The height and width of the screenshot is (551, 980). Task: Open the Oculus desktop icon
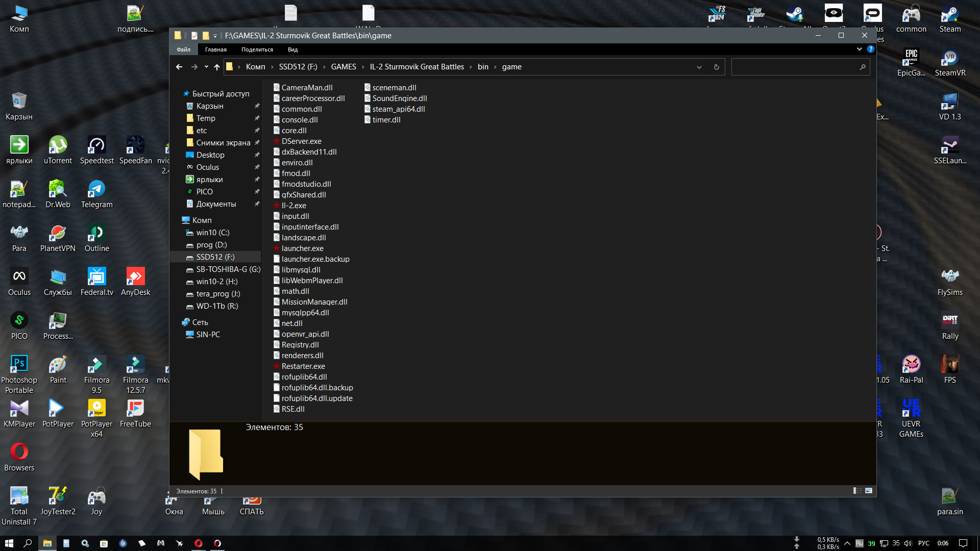(x=19, y=282)
